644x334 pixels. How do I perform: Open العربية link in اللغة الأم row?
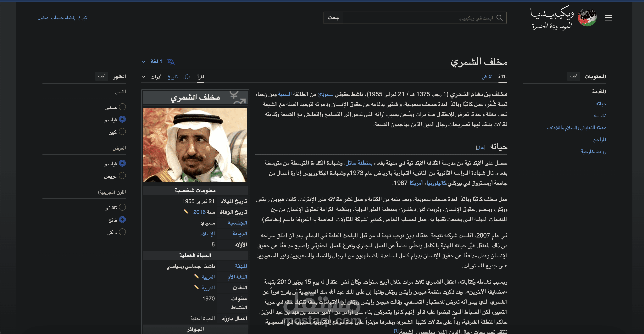(x=208, y=277)
